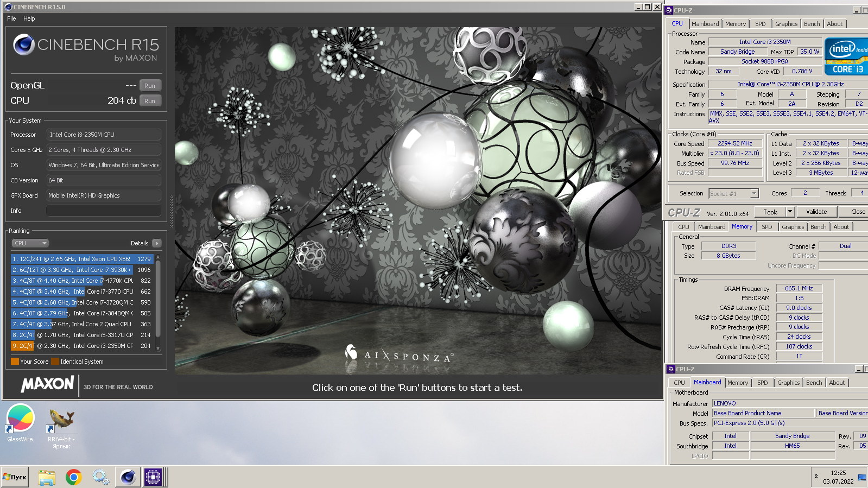Open CPU tab in bottom CPU-Z window

[x=679, y=383]
